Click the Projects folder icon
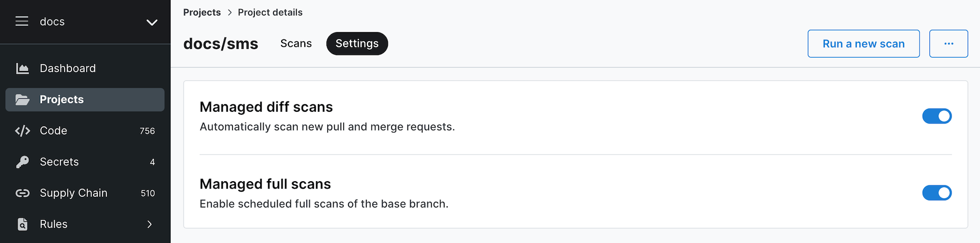 pyautogui.click(x=22, y=99)
